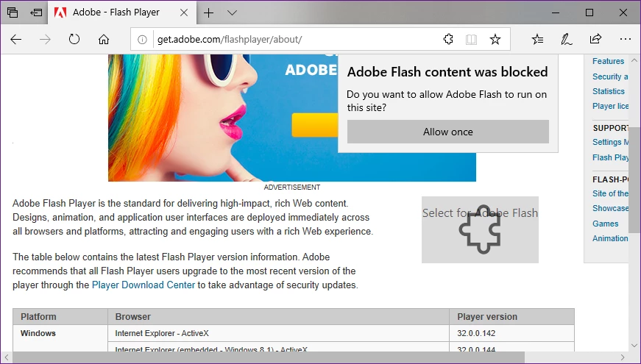This screenshot has height=364, width=641.
Task: Click the Allow once button
Action: [x=448, y=132]
